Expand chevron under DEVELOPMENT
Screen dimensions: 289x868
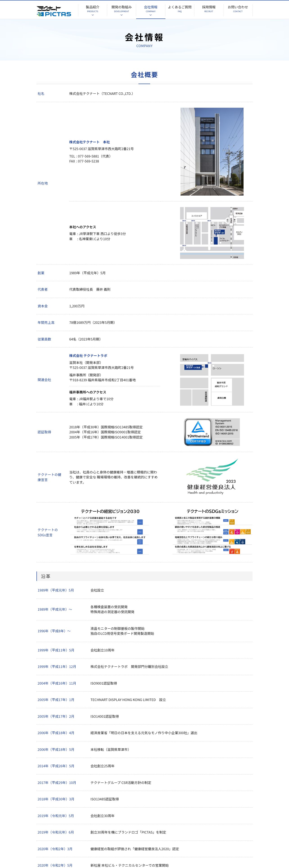tap(122, 15)
